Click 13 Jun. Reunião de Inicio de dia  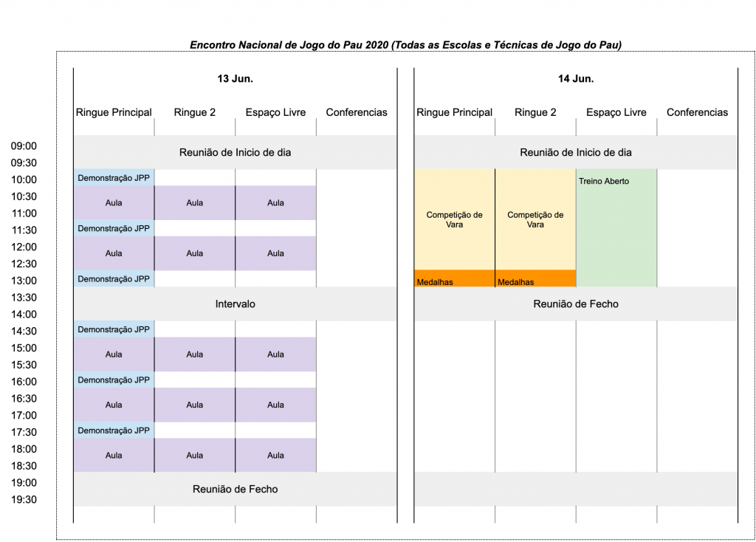tap(235, 153)
